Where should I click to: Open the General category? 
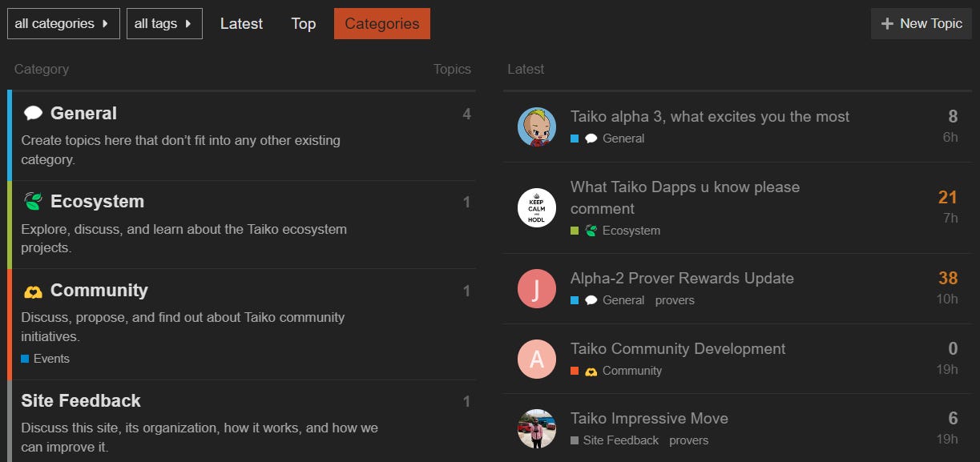83,114
